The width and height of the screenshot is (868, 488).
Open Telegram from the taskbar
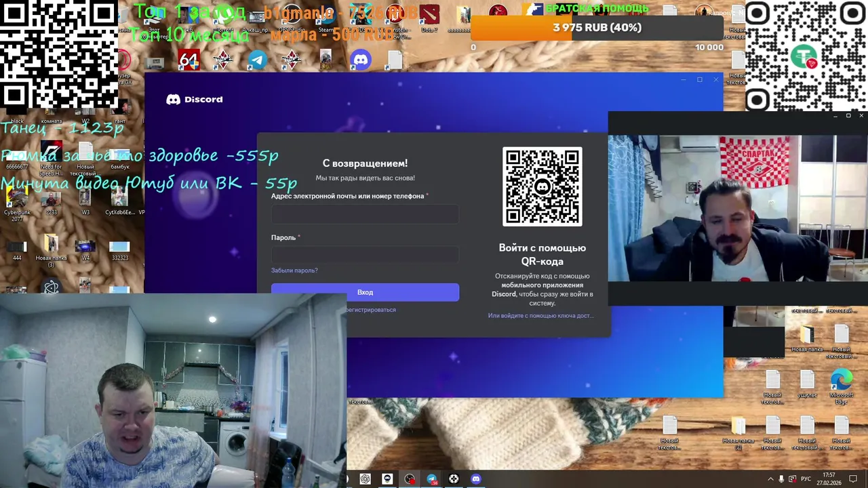click(x=432, y=479)
